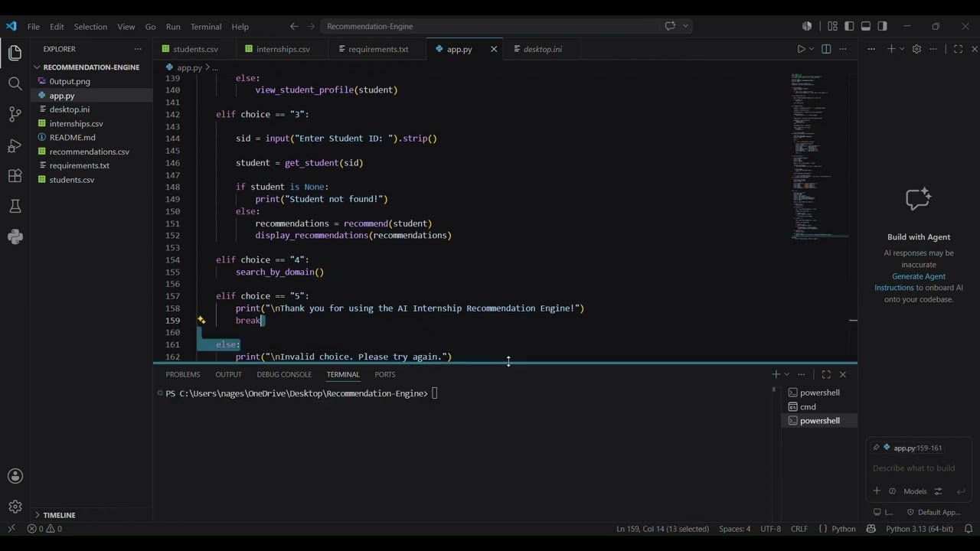Image resolution: width=980 pixels, height=551 pixels.
Task: Click Python 3.13 (64-bit) interpreter selector
Action: coord(920,529)
